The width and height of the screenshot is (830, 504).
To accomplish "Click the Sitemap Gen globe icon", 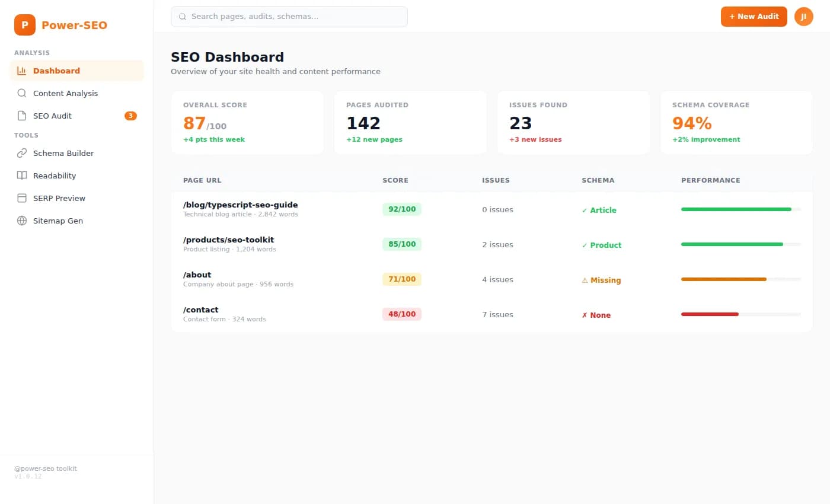I will click(x=22, y=221).
